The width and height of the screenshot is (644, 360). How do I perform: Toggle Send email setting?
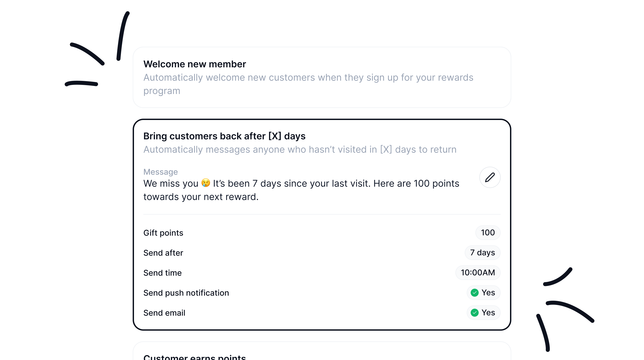point(483,312)
